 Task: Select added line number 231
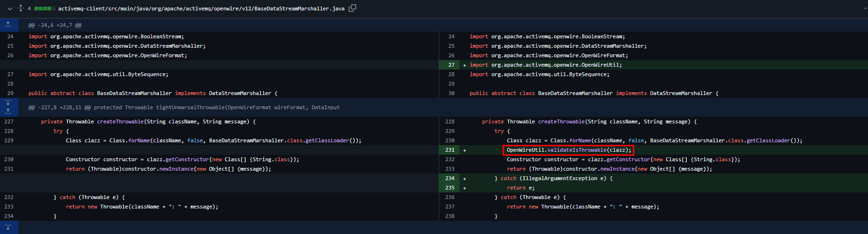click(450, 150)
